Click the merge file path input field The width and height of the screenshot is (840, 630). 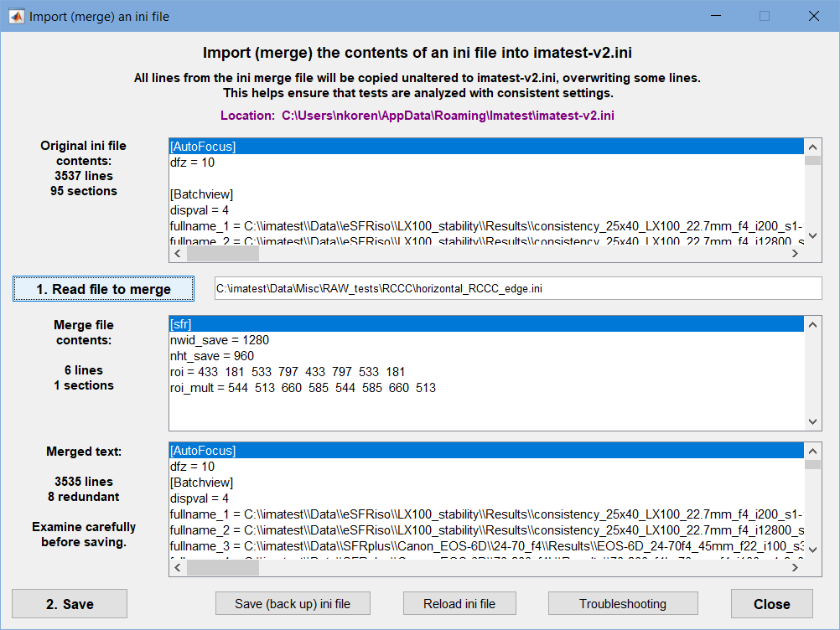(x=518, y=288)
